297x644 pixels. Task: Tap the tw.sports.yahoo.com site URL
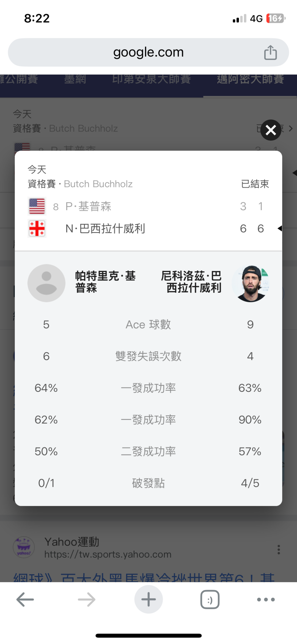click(108, 554)
